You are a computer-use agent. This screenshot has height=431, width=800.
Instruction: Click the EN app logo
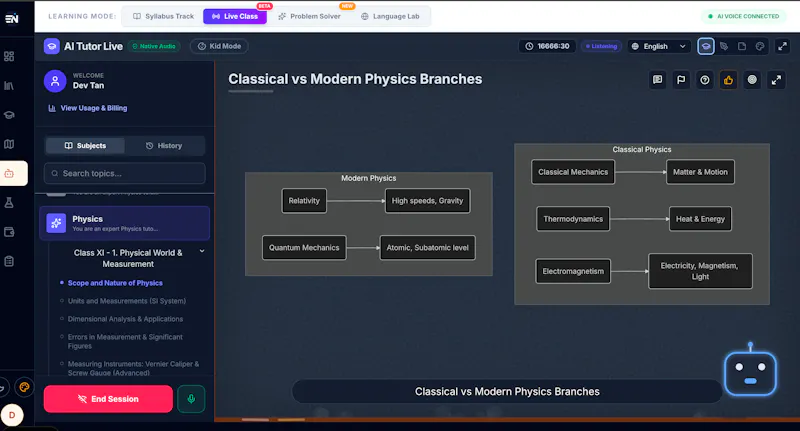click(x=12, y=18)
